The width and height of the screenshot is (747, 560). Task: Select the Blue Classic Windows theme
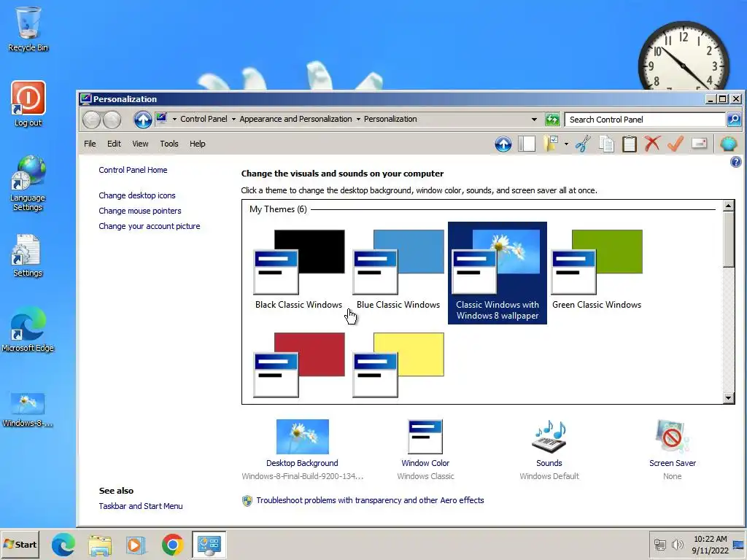[x=398, y=270]
